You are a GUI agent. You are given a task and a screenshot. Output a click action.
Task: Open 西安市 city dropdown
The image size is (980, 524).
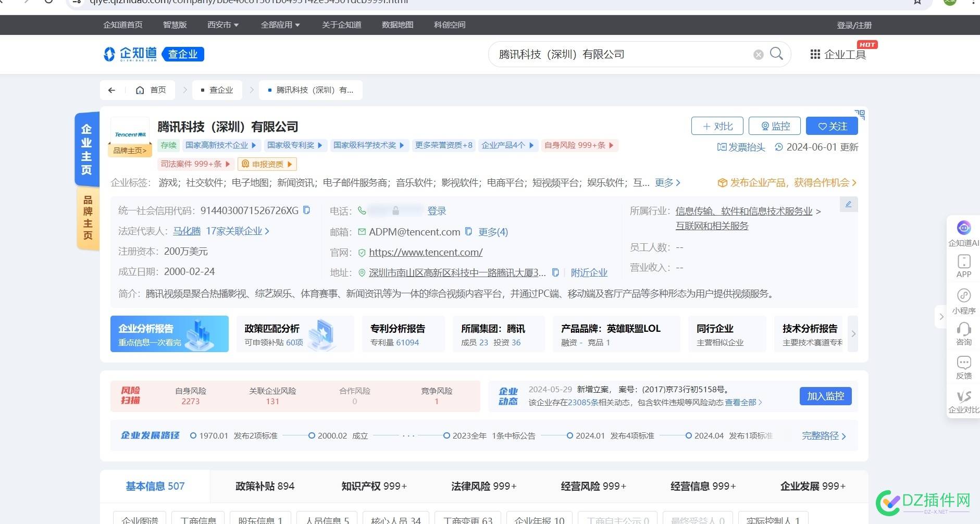point(223,25)
